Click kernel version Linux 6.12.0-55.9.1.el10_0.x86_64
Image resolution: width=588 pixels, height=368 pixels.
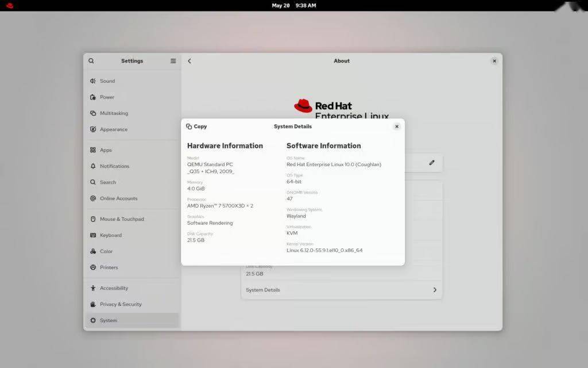tap(324, 251)
